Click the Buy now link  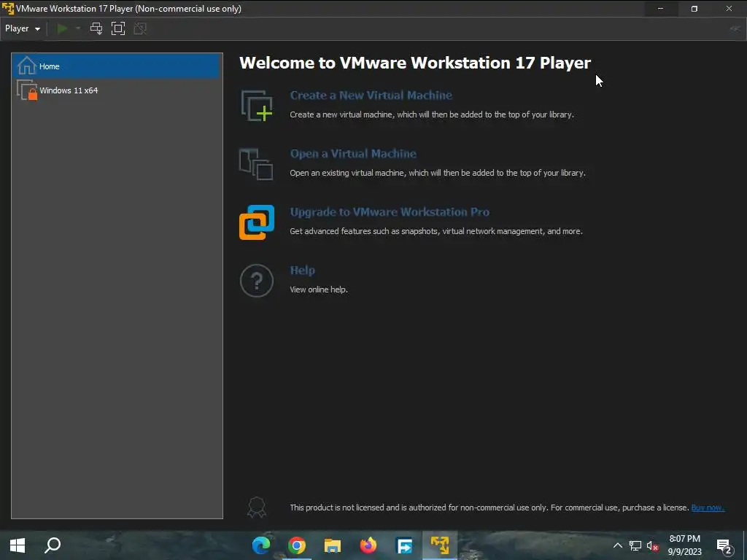(x=708, y=507)
